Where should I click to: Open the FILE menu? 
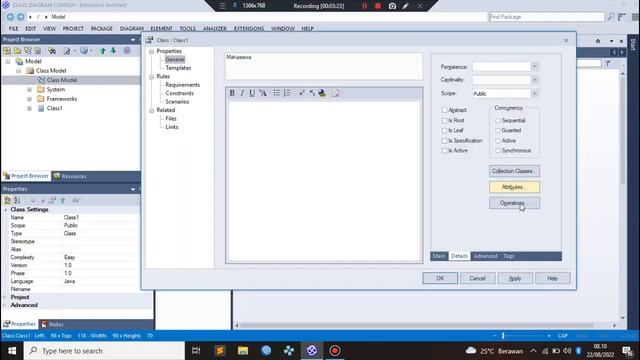pos(13,29)
